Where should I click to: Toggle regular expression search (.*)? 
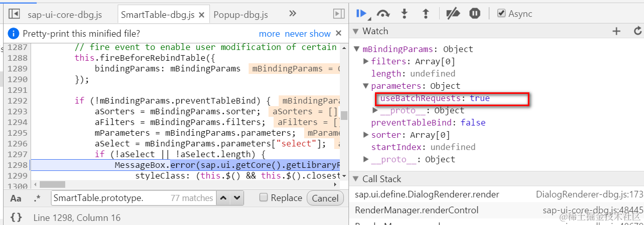coord(37,198)
